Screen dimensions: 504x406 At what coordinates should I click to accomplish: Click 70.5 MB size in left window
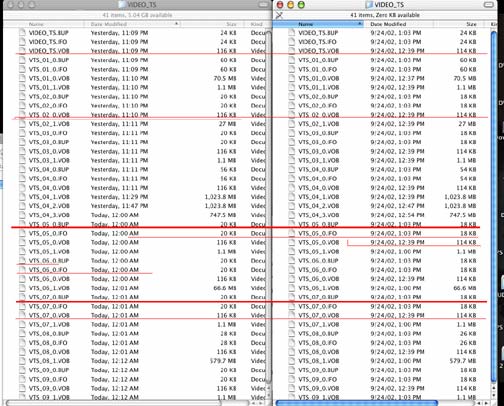point(225,78)
